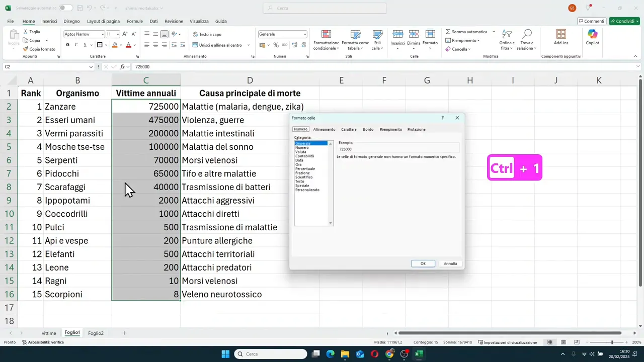Open the Formato cells dropdown
The width and height of the screenshot is (644, 362).
click(x=430, y=40)
